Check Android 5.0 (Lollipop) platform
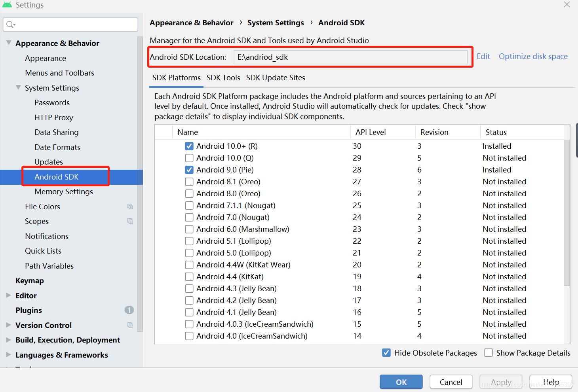 pos(189,253)
